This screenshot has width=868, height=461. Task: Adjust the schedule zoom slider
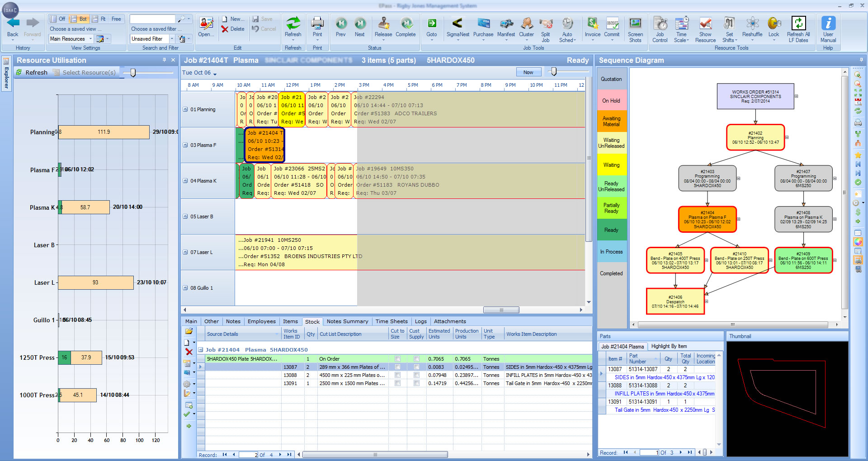tap(553, 71)
